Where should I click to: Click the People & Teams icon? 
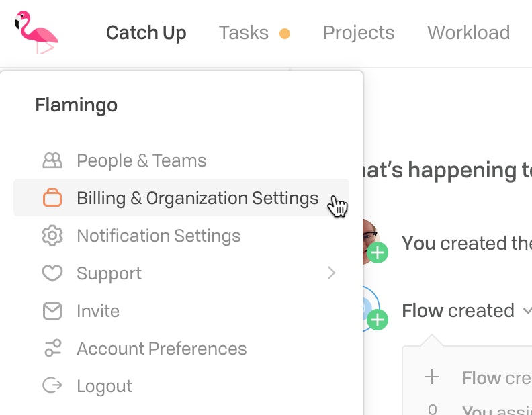point(52,160)
